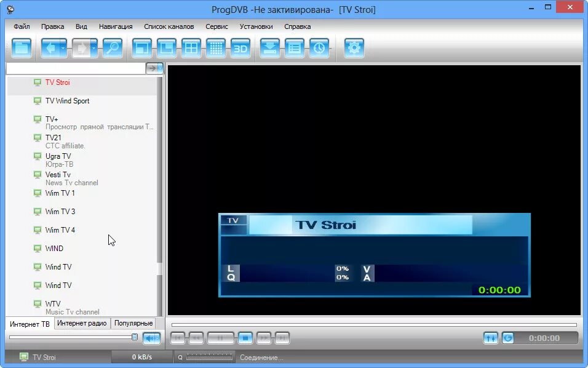The height and width of the screenshot is (368, 588).
Task: Open the program guide list icon
Action: point(295,48)
